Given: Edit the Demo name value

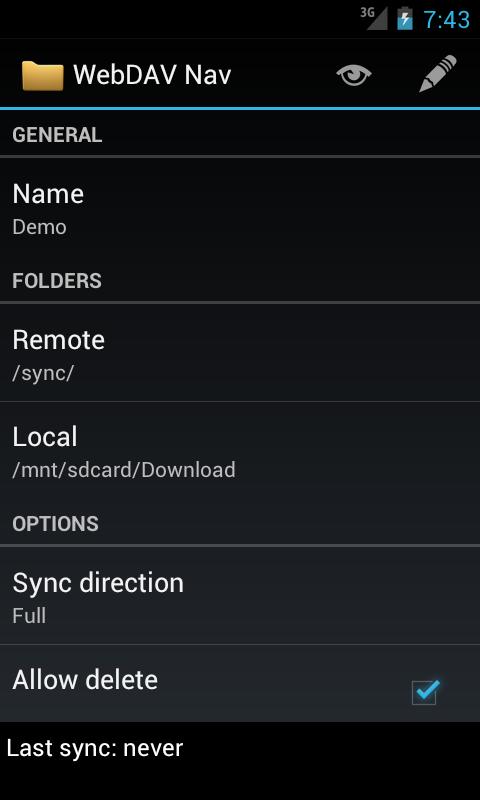Looking at the screenshot, I should 39,227.
